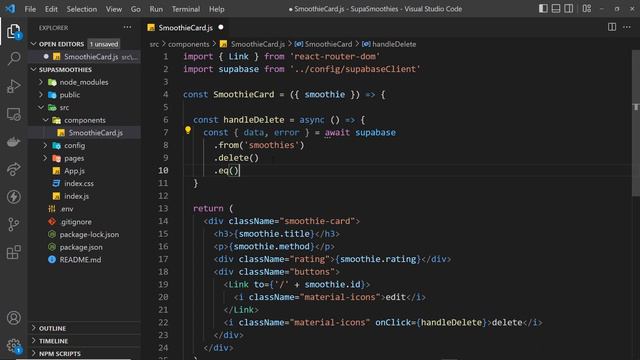Open index.css file in explorer
Viewport: 640px width, 360px height.
pos(78,183)
